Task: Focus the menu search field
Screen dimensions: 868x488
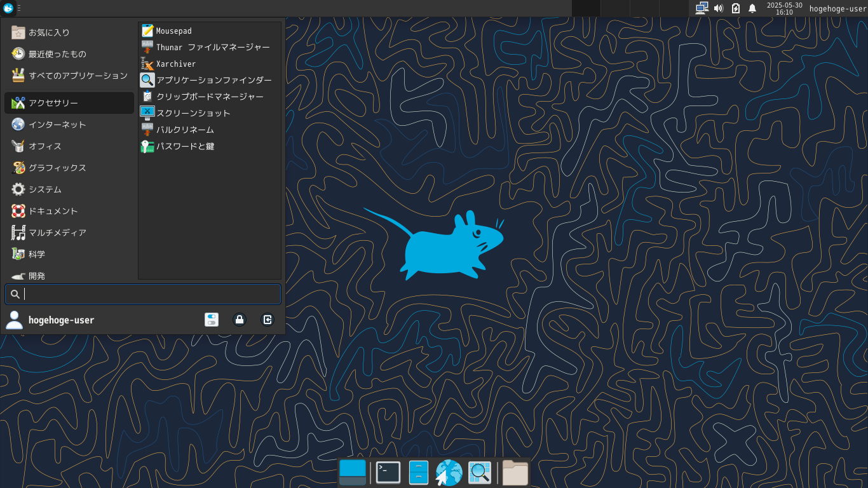Action: coord(143,294)
